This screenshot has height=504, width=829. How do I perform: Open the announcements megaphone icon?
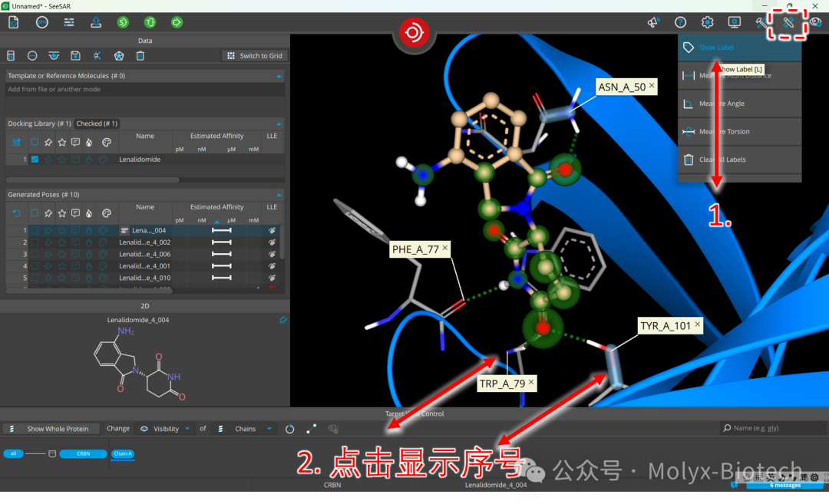pyautogui.click(x=653, y=22)
